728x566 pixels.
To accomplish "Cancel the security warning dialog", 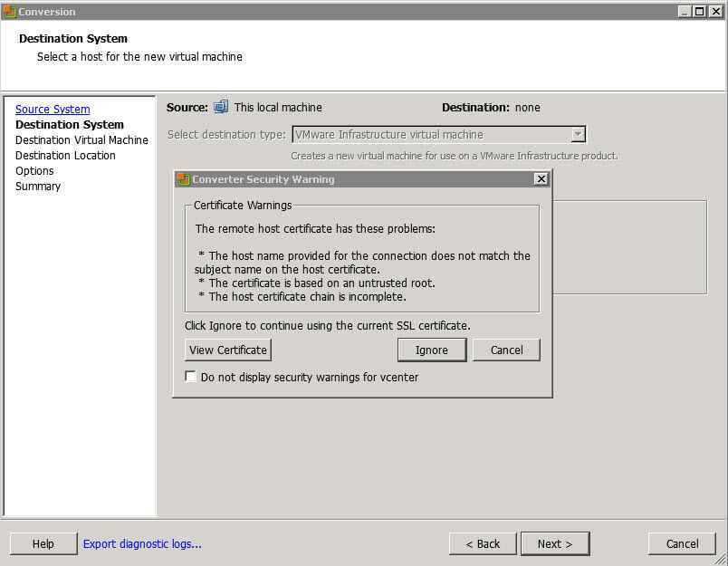I will (506, 350).
